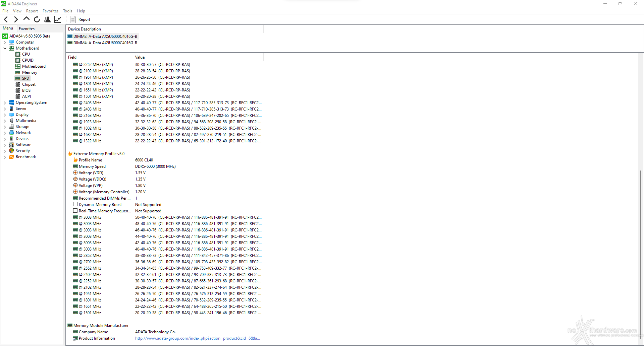Click the Benchmark tree icon
Viewport: 644px width, 346px height.
point(11,157)
